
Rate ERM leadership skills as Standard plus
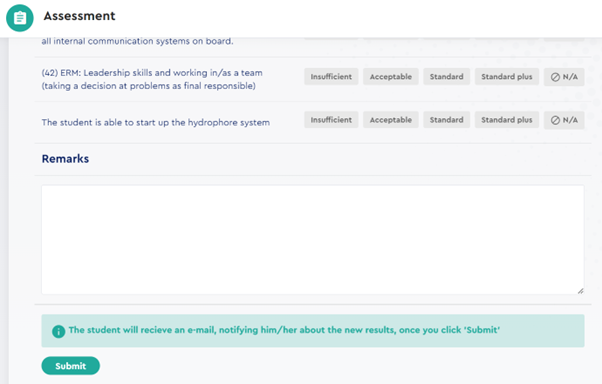pyautogui.click(x=507, y=77)
